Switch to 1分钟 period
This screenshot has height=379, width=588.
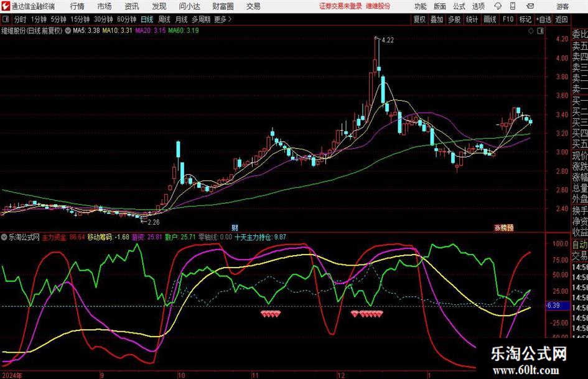click(38, 19)
